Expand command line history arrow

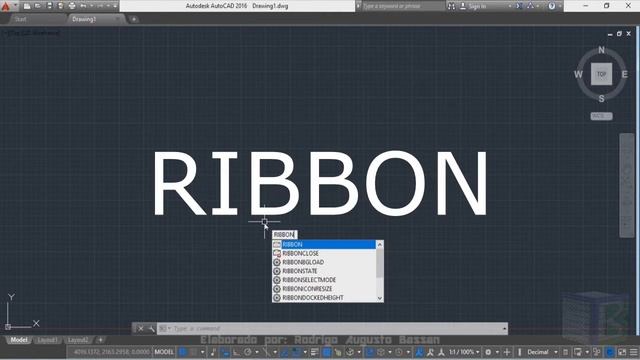click(x=504, y=329)
